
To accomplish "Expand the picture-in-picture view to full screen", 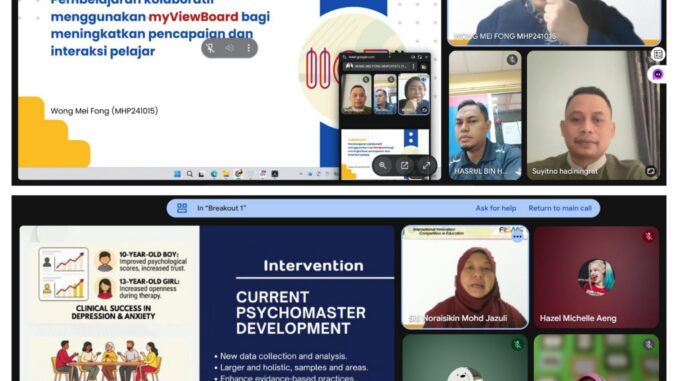I will (426, 165).
